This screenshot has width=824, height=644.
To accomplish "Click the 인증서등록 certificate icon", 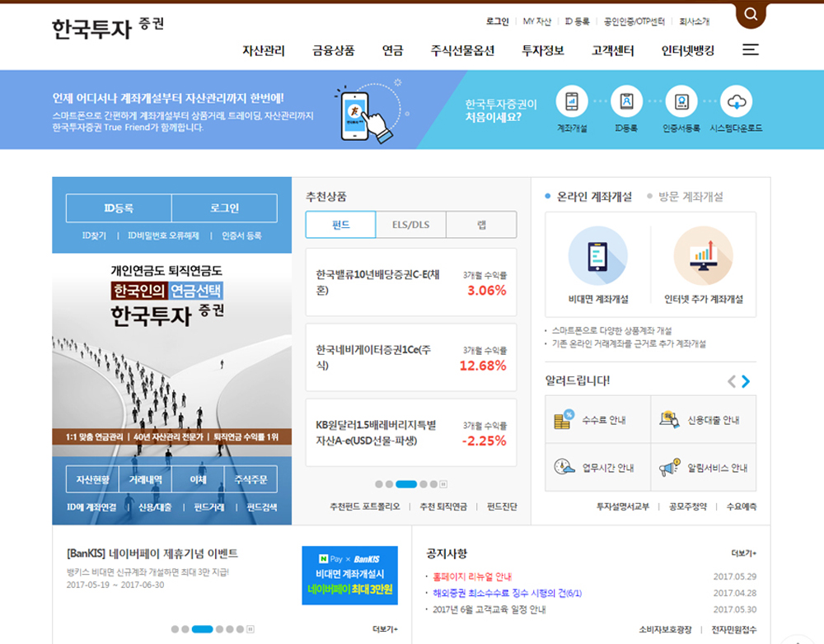I will coord(681,101).
